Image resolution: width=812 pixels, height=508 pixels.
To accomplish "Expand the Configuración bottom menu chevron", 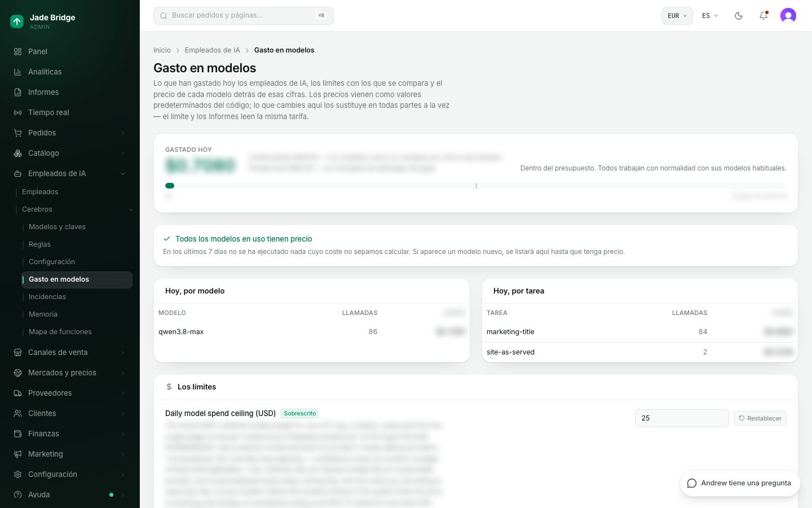I will (x=123, y=474).
